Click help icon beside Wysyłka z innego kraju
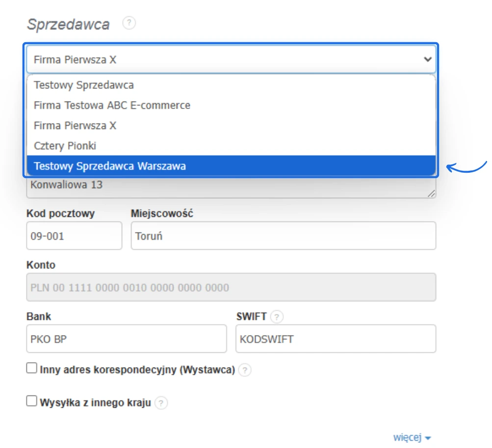Viewport: 492px width, 448px height. 161,403
